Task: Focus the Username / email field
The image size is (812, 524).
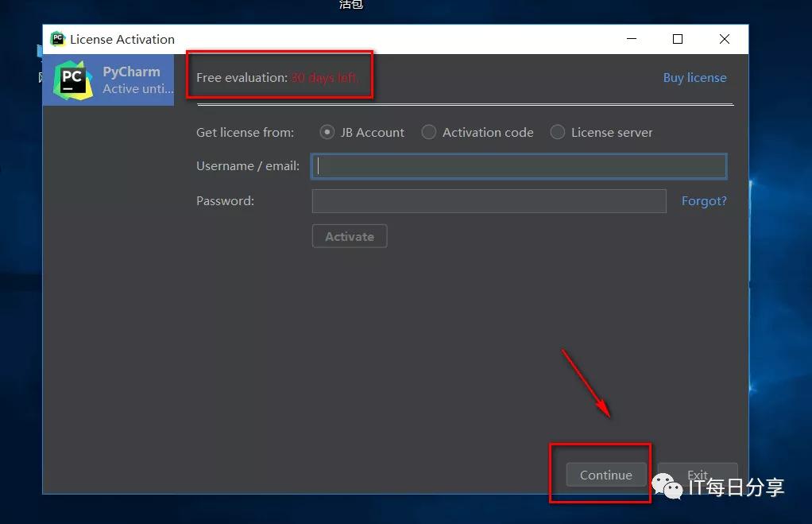Action: [x=519, y=166]
